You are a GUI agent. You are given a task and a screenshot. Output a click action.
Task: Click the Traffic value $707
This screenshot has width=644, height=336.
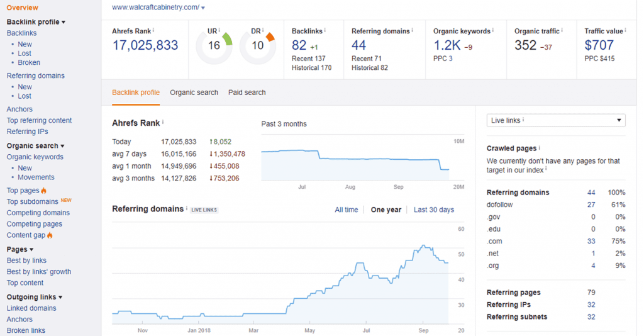click(599, 45)
